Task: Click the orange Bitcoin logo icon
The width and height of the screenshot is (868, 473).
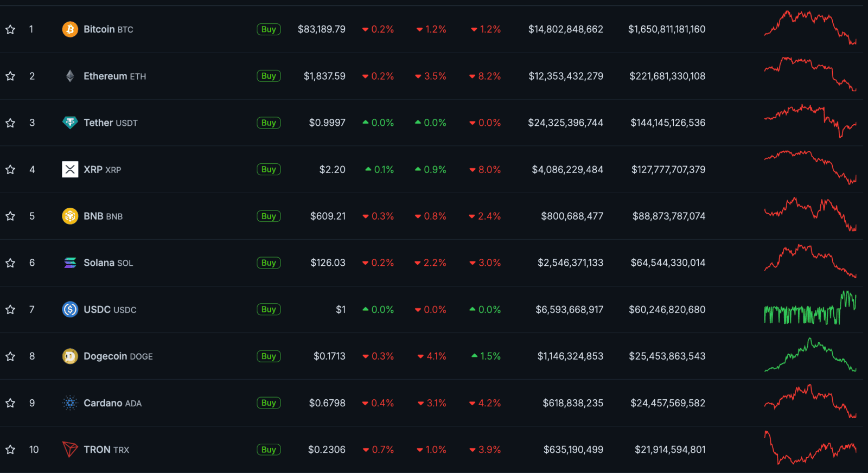Action: (70, 29)
